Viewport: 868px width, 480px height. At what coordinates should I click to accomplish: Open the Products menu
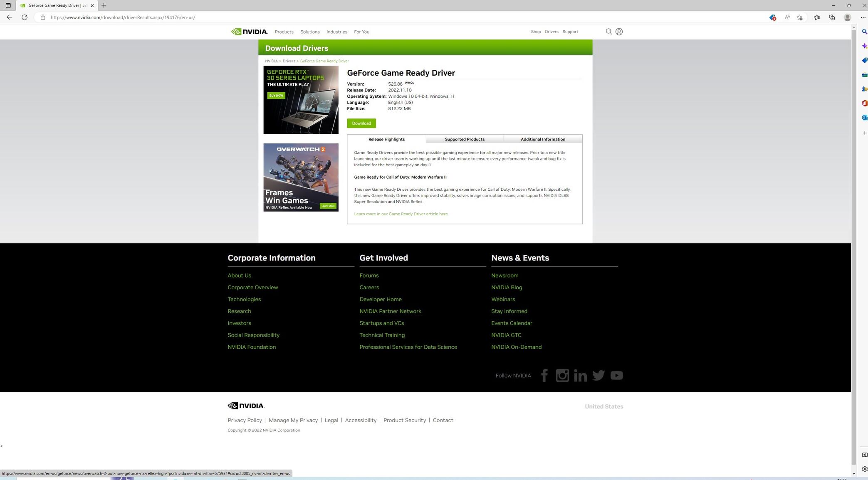pos(284,32)
